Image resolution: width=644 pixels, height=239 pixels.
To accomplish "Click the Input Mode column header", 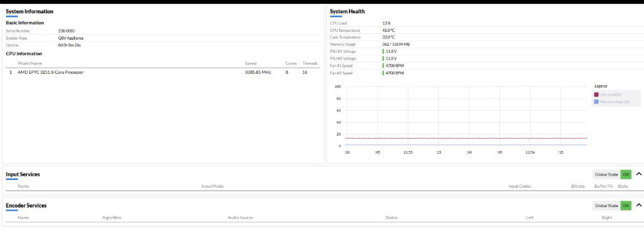I will 212,187.
